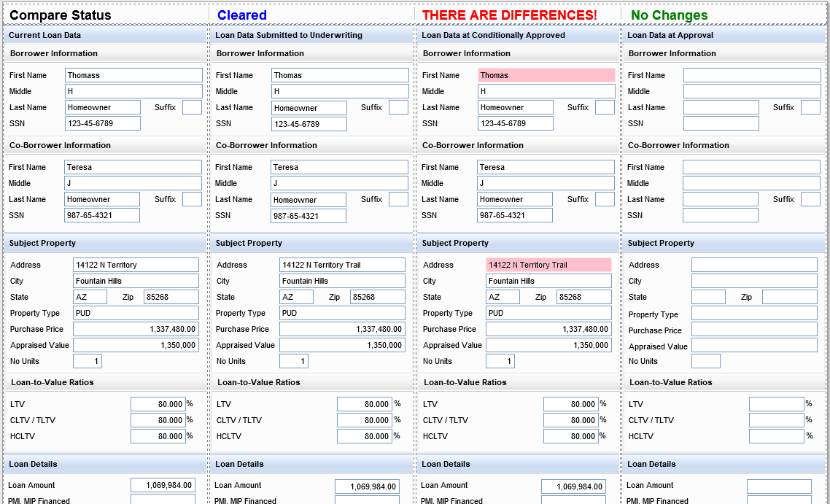
Task: Click co-borrower First Name 'Teresa' in Current Loan Data
Action: [133, 167]
